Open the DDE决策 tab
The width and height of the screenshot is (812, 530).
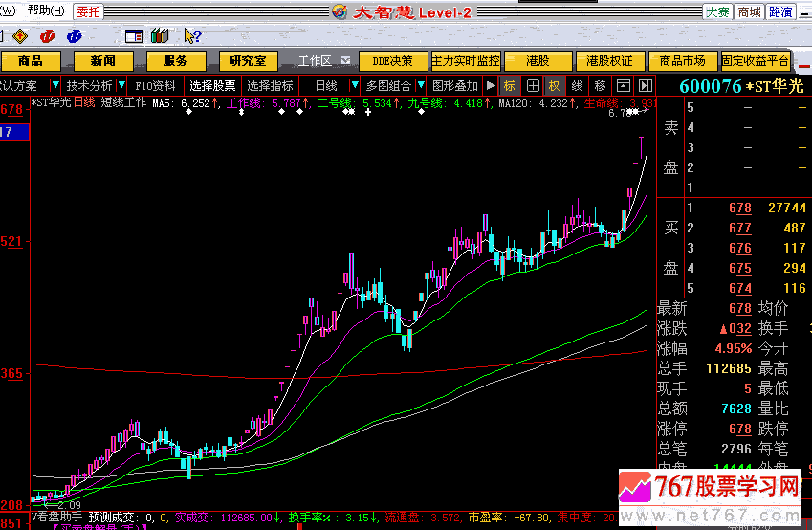[393, 61]
